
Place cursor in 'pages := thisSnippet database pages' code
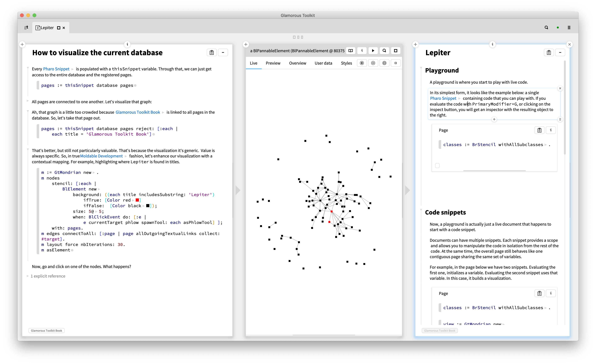(87, 85)
